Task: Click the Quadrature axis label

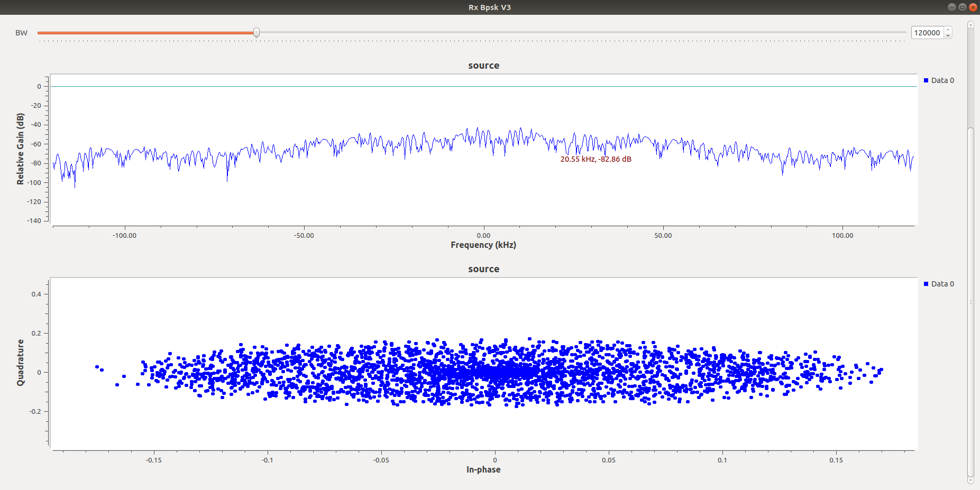Action: pos(21,363)
